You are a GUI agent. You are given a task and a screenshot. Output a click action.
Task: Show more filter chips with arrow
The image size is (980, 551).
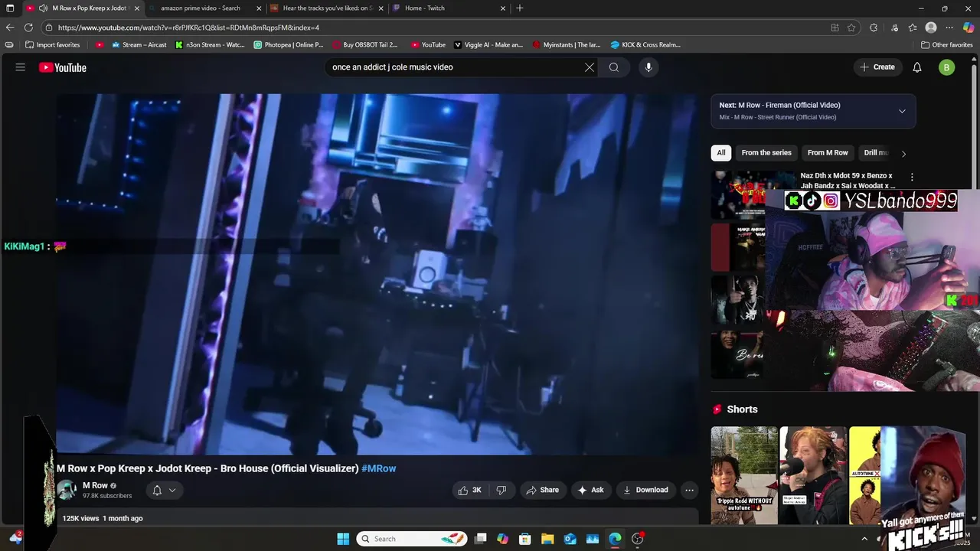pyautogui.click(x=903, y=153)
